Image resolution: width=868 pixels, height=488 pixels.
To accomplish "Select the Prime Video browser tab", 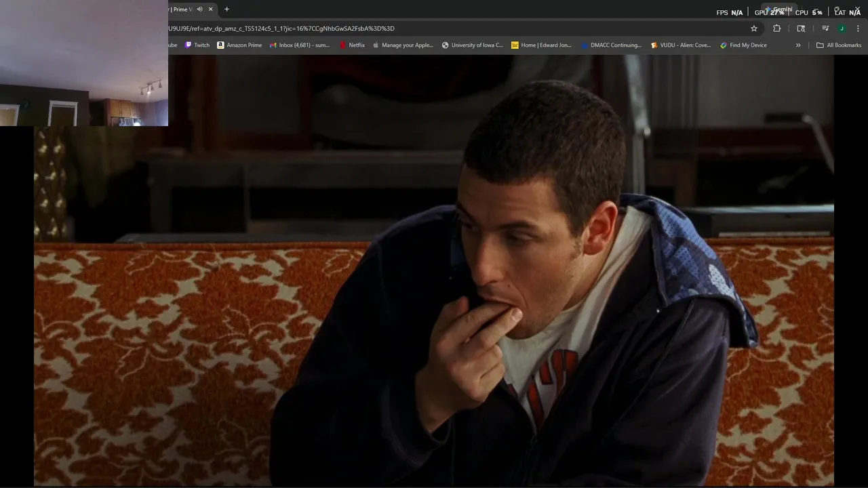I will (x=193, y=9).
